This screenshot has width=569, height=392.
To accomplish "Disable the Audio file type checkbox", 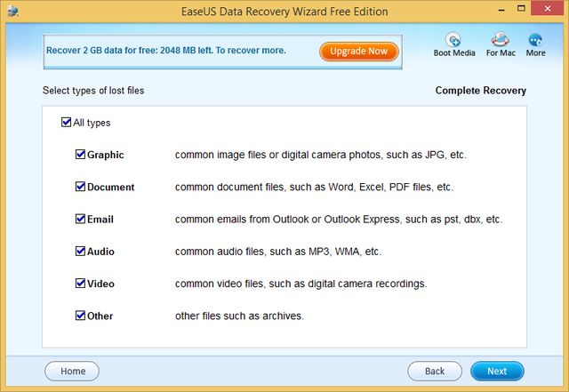I will click(80, 252).
